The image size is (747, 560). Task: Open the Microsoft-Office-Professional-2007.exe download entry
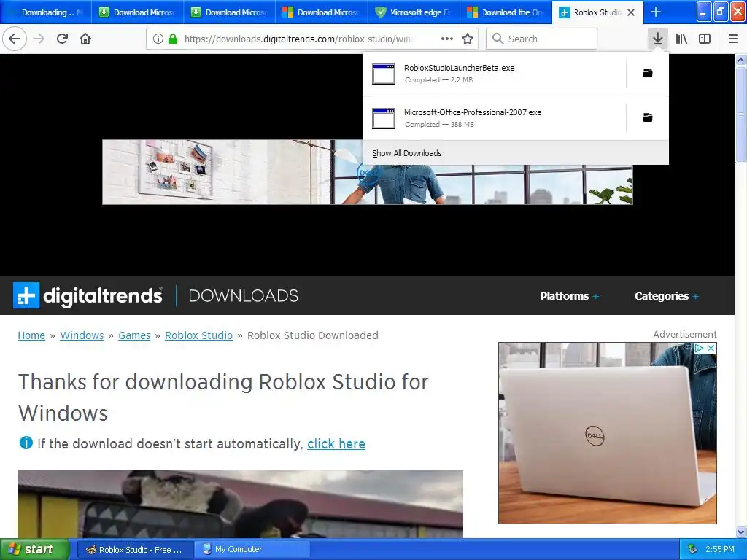(494, 118)
